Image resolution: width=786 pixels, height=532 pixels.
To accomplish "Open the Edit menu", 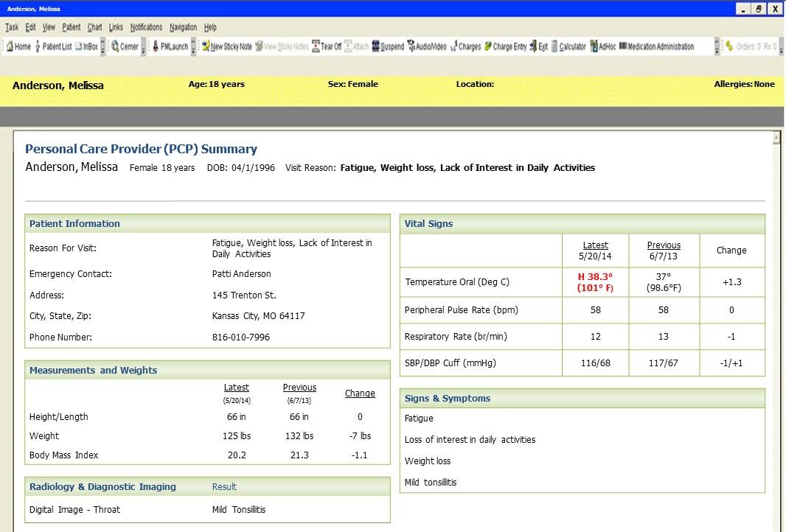I will point(30,27).
